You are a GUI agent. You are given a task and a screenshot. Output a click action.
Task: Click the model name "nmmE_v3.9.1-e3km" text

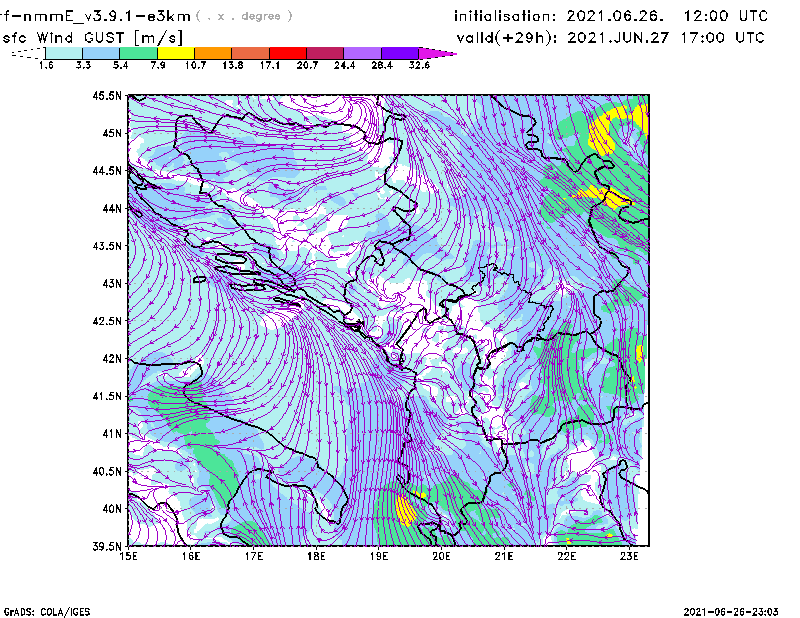tap(107, 16)
